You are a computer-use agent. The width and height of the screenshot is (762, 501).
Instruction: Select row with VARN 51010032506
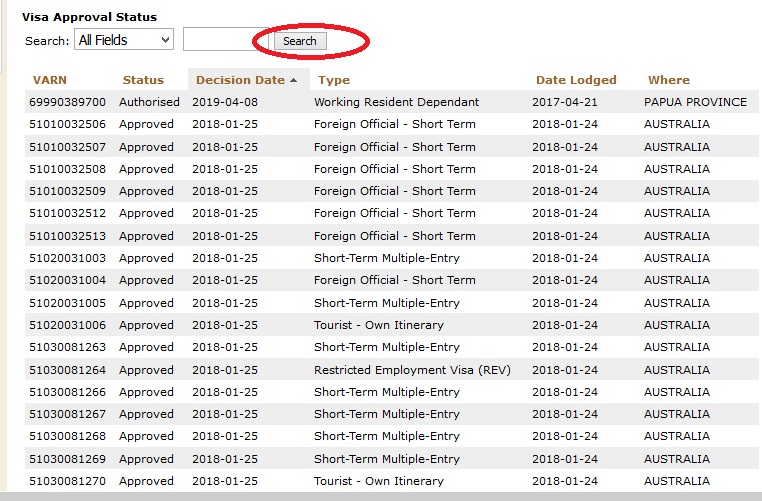(69, 125)
